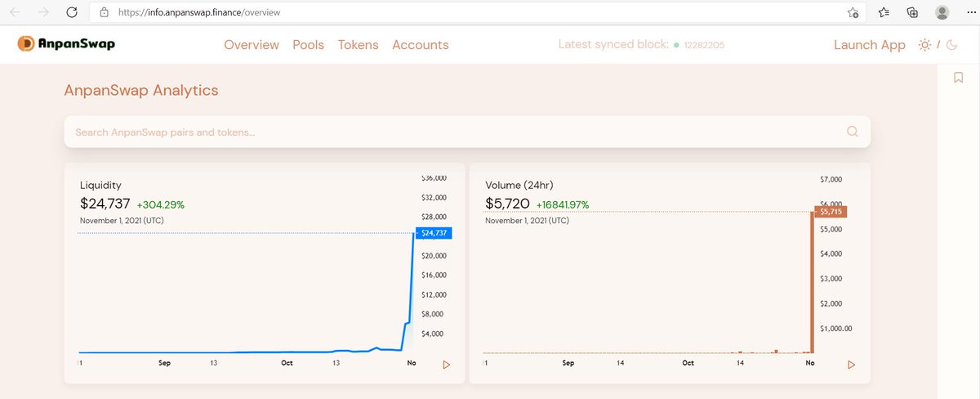The width and height of the screenshot is (980, 399).
Task: Open the Favorites list icon
Action: 884,13
